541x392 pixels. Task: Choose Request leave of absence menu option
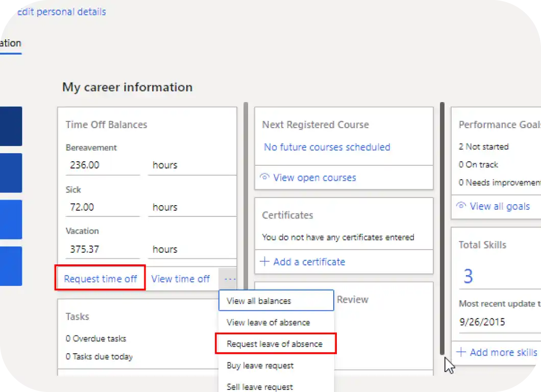coord(275,344)
